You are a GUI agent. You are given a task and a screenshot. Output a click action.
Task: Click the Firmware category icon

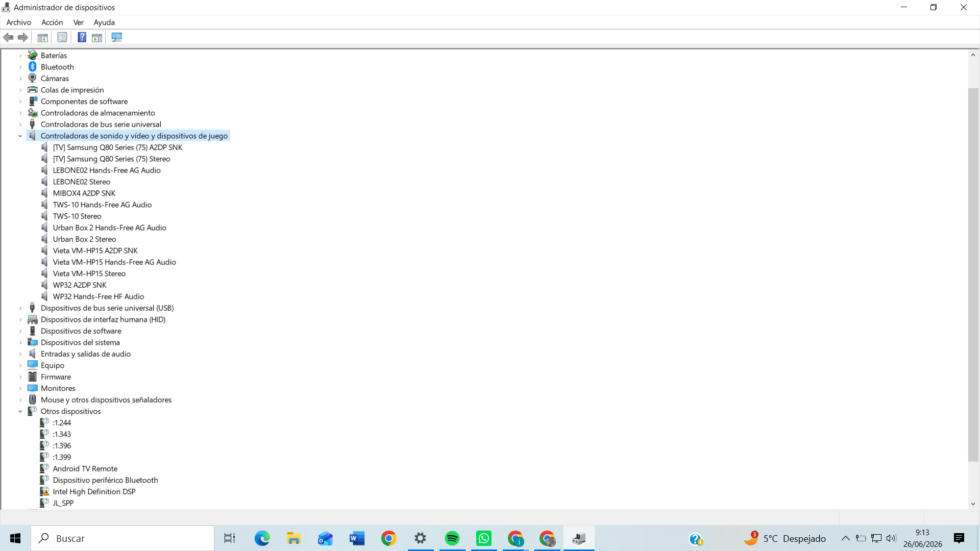pyautogui.click(x=32, y=377)
